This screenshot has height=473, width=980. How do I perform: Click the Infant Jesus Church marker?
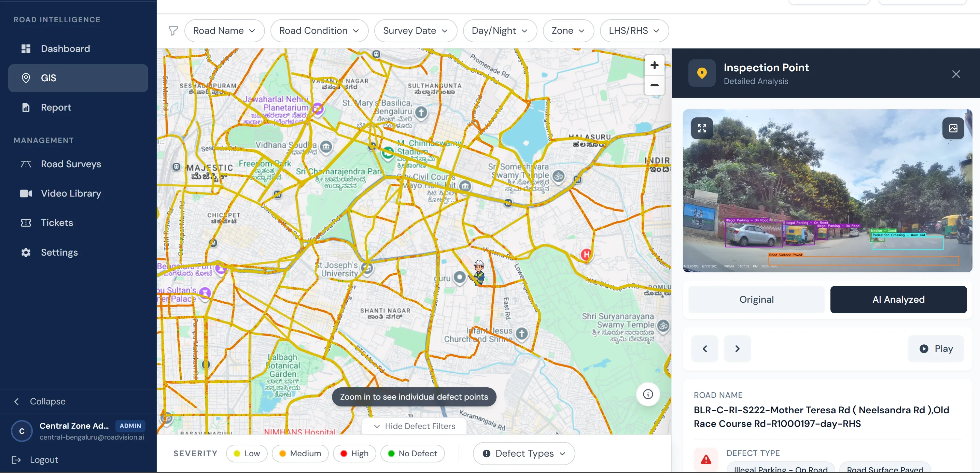coord(521,334)
